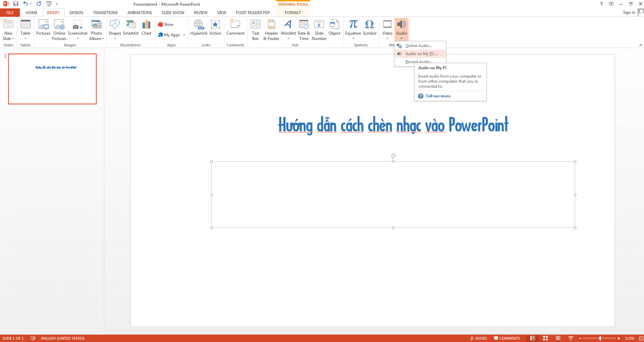Click Sign in
Screen dimensions: 644x342
click(629, 12)
